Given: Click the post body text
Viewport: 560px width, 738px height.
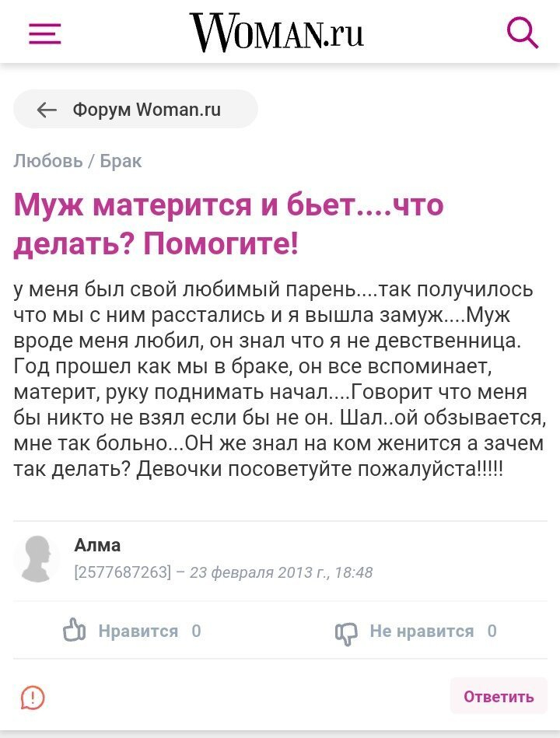Looking at the screenshot, I should (x=278, y=379).
